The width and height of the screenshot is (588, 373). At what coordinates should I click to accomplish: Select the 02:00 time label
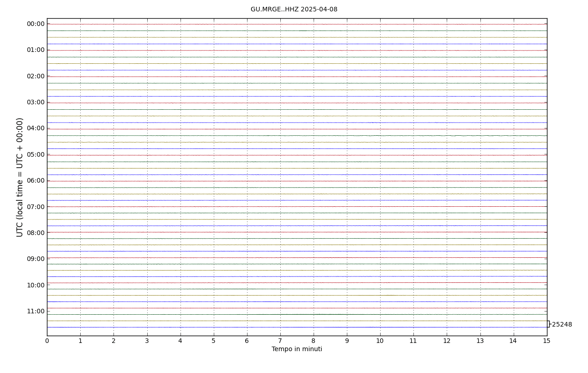(36, 76)
